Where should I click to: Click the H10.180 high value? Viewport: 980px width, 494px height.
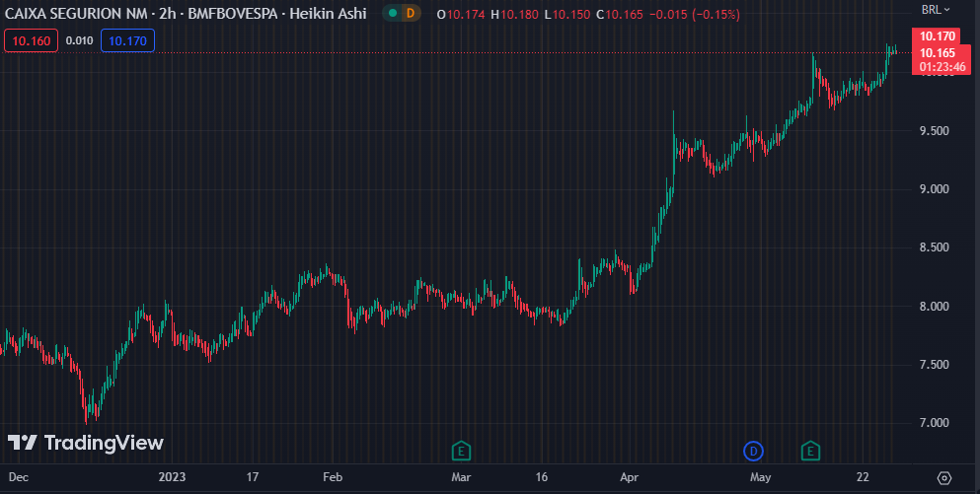tap(514, 14)
